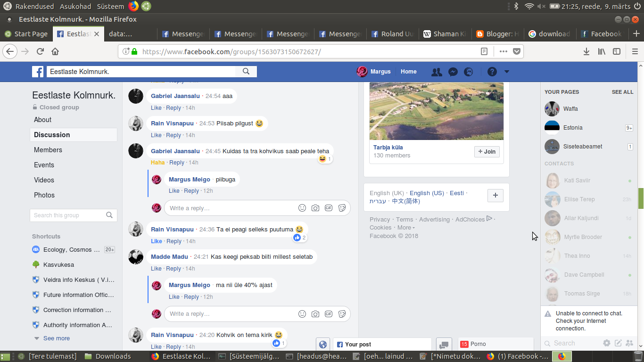Open account menu dropdown arrow in blue bar
The image size is (644, 362).
pyautogui.click(x=507, y=72)
